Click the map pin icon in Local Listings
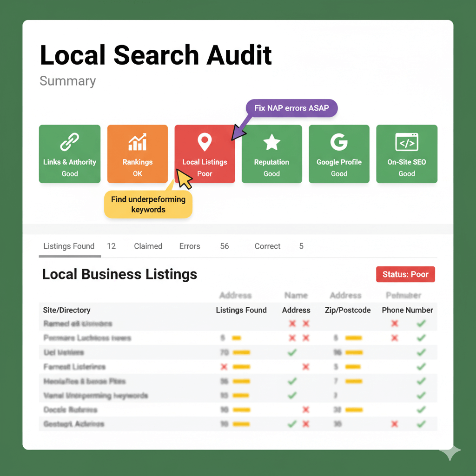Image resolution: width=476 pixels, height=476 pixels. click(205, 142)
